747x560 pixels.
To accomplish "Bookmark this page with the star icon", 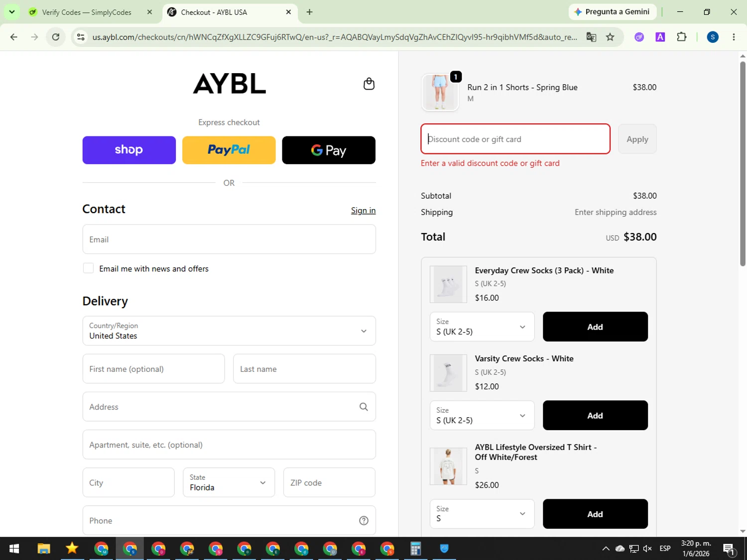I will (x=610, y=37).
